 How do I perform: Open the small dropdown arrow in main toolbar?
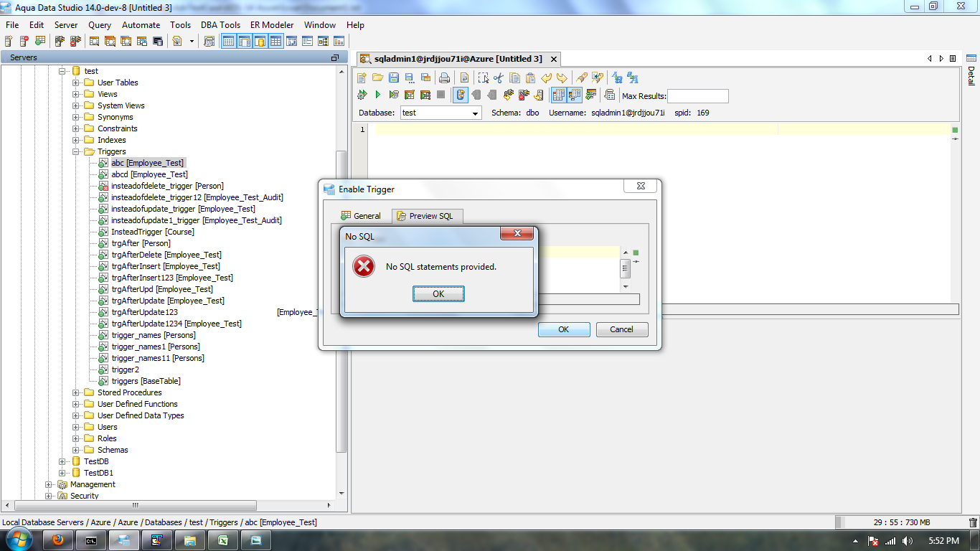click(192, 41)
